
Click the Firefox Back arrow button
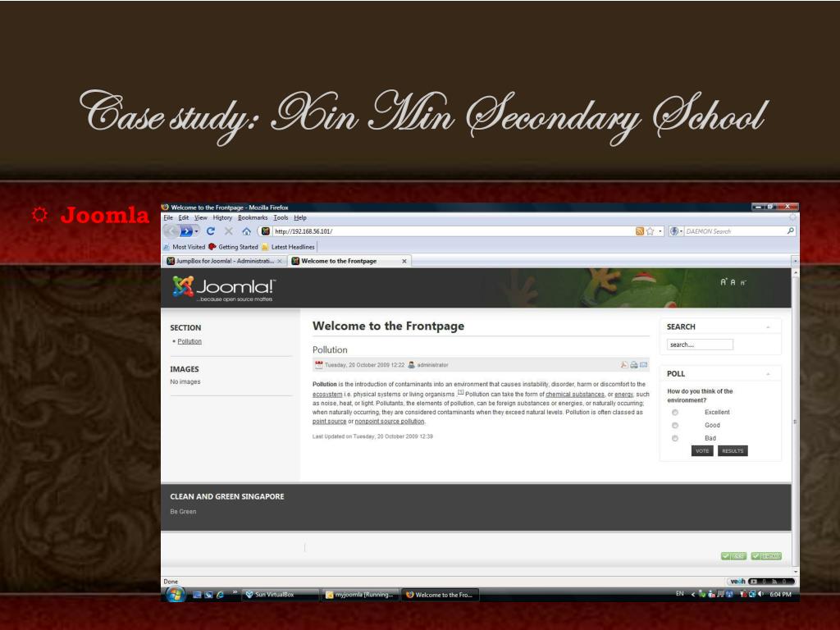[171, 231]
